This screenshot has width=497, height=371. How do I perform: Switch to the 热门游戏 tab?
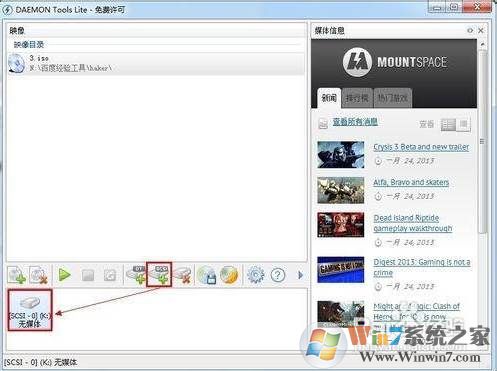click(x=392, y=98)
